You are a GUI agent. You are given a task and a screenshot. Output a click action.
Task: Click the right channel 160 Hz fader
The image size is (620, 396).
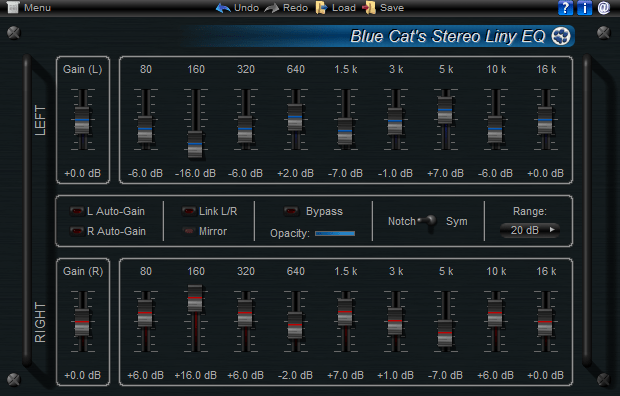point(195,298)
